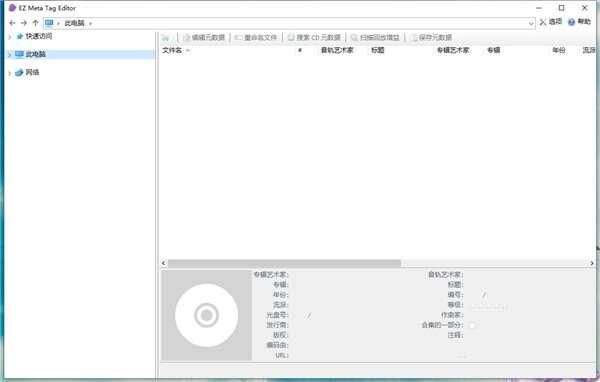Open the address bar history dropdown
Screen dimensions: 600x382
tap(531, 23)
